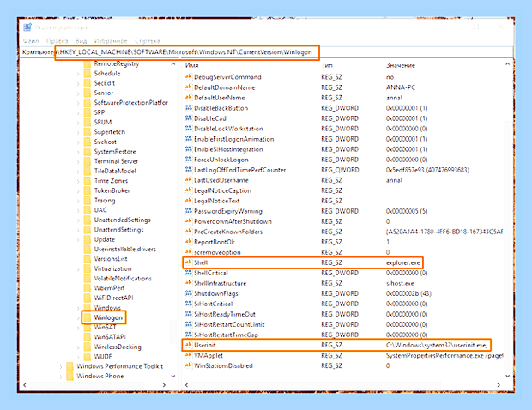The width and height of the screenshot is (532, 410).
Task: Click the DebugServerCommand string icon
Action: (188, 77)
